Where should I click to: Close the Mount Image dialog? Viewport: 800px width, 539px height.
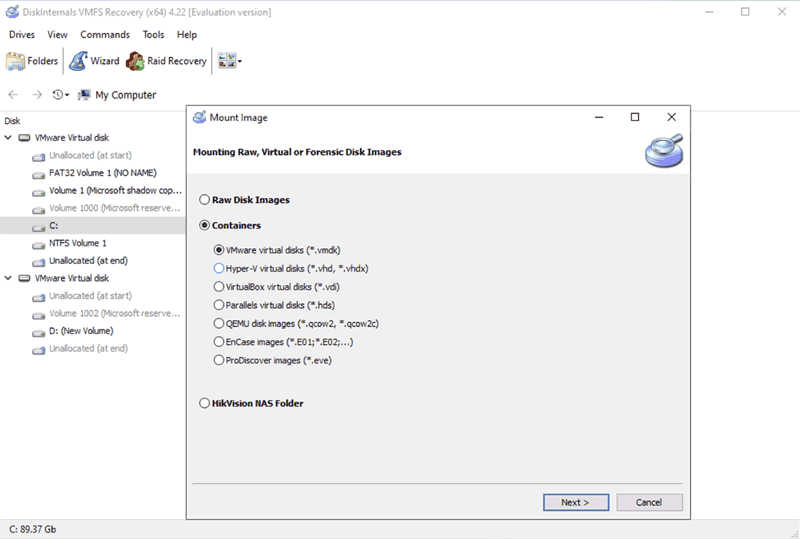671,117
